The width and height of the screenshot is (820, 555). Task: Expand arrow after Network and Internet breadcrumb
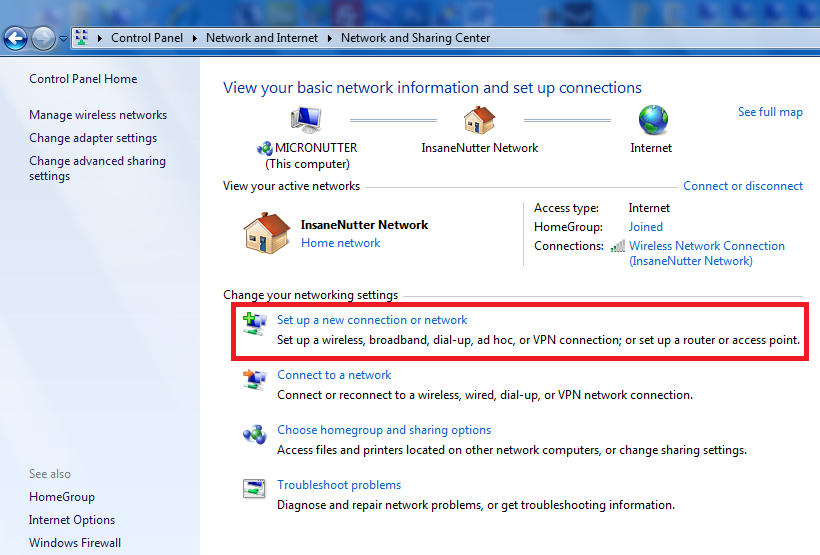(329, 38)
